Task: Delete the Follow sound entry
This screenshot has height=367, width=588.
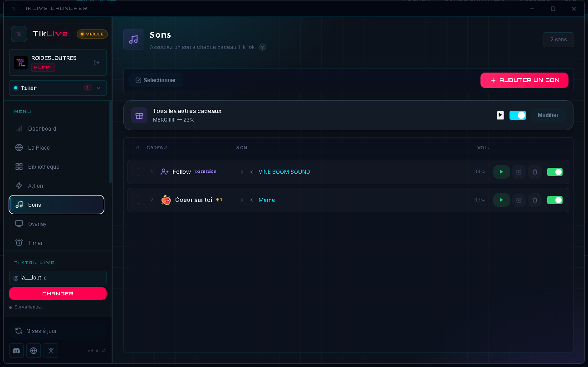Action: tap(535, 172)
